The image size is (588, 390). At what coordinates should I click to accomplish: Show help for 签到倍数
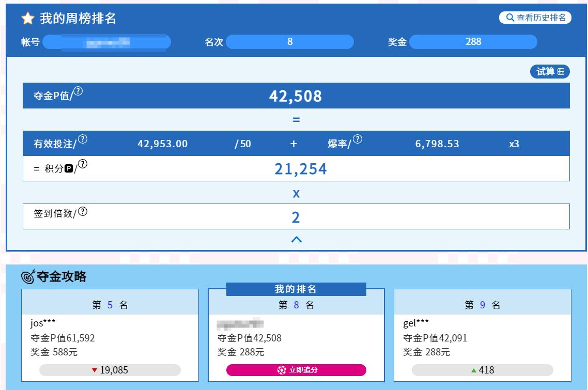coord(83,211)
